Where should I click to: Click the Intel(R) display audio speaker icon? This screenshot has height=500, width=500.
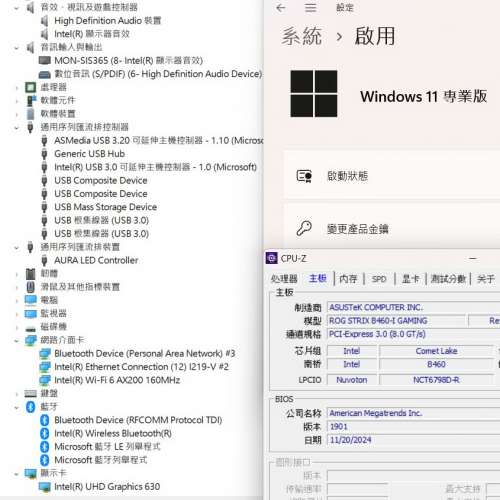click(x=44, y=34)
